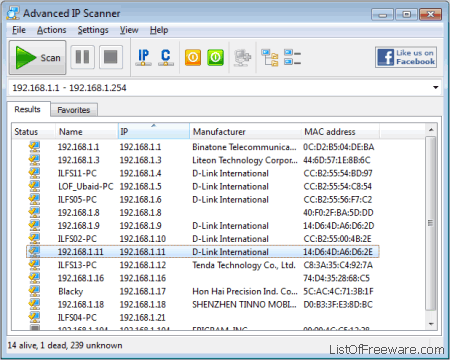Expand the IP range dropdown arrow
The image size is (450, 360).
pos(435,88)
